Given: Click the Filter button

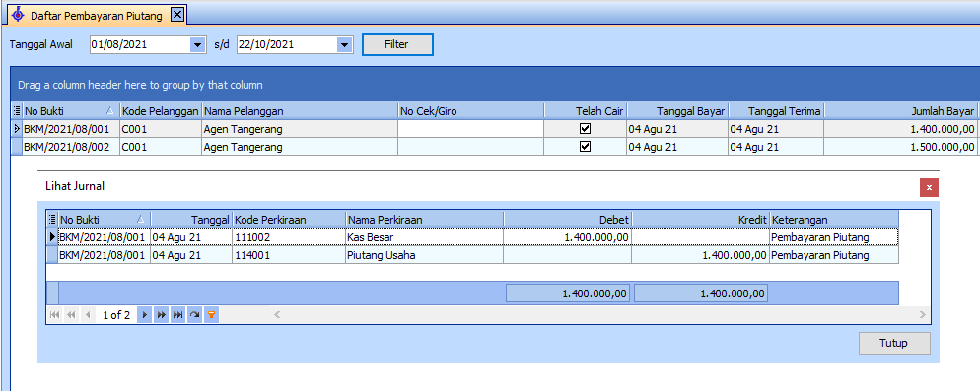Looking at the screenshot, I should (x=397, y=45).
